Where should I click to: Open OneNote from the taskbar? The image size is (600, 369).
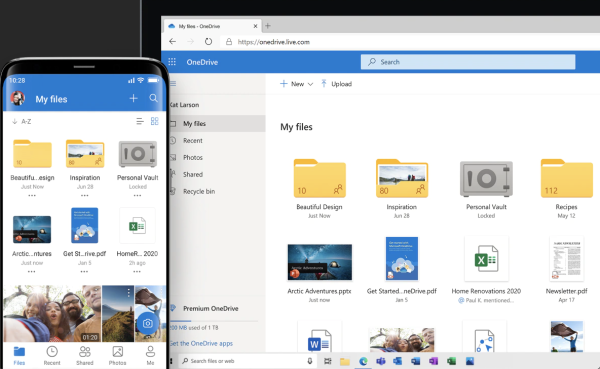pos(433,361)
